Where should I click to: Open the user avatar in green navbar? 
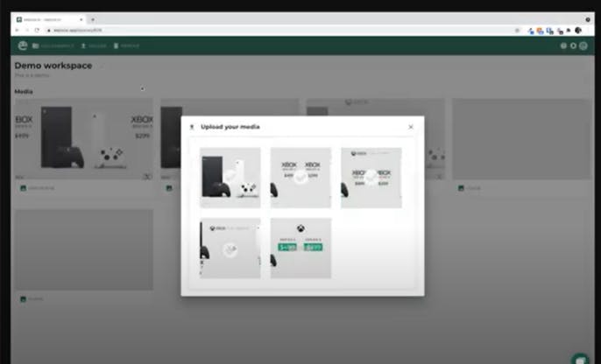tap(583, 45)
